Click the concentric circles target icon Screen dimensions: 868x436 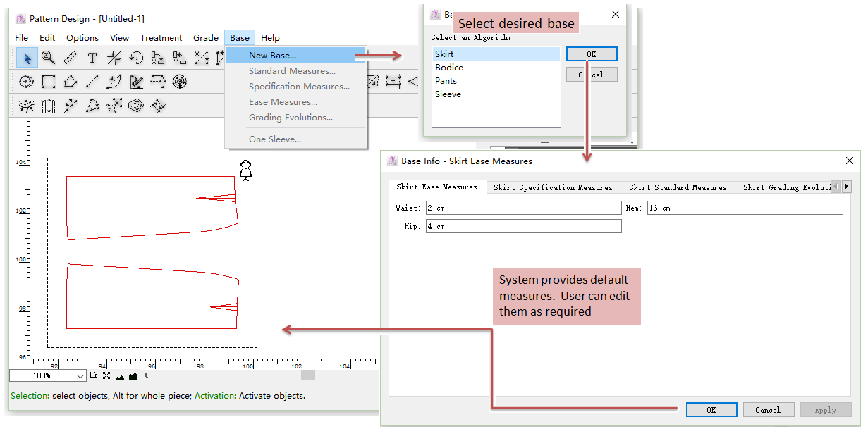click(x=180, y=82)
